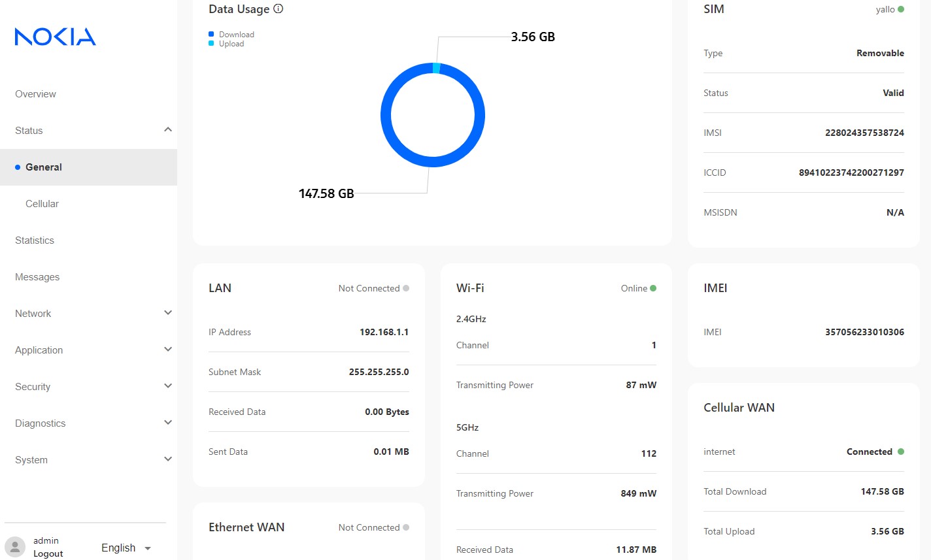
Task: Click the Data Usage info icon
Action: pyautogui.click(x=279, y=9)
